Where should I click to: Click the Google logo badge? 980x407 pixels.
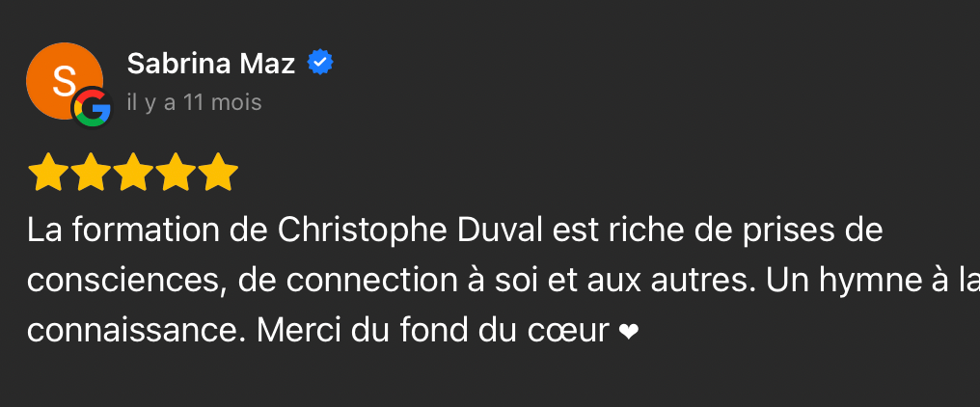(93, 110)
